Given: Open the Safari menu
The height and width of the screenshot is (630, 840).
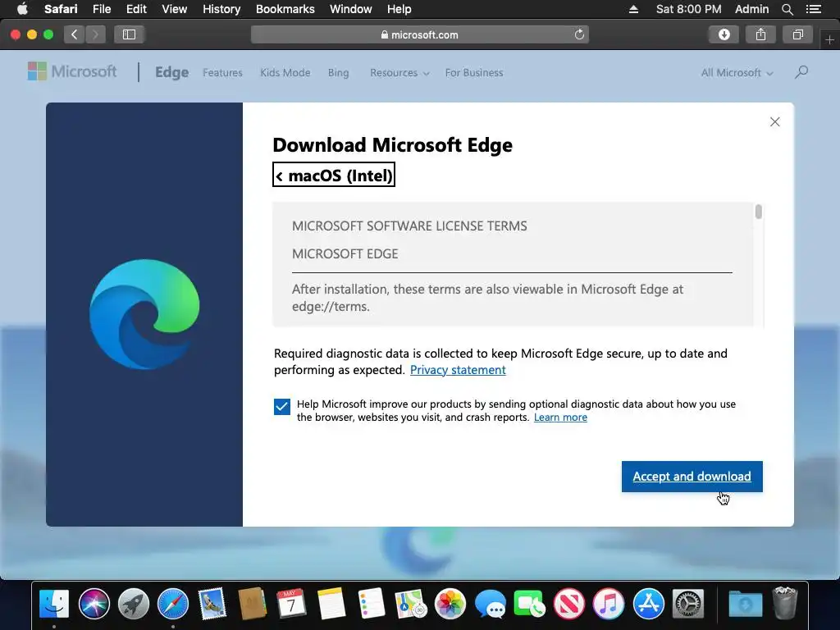Looking at the screenshot, I should pyautogui.click(x=61, y=9).
